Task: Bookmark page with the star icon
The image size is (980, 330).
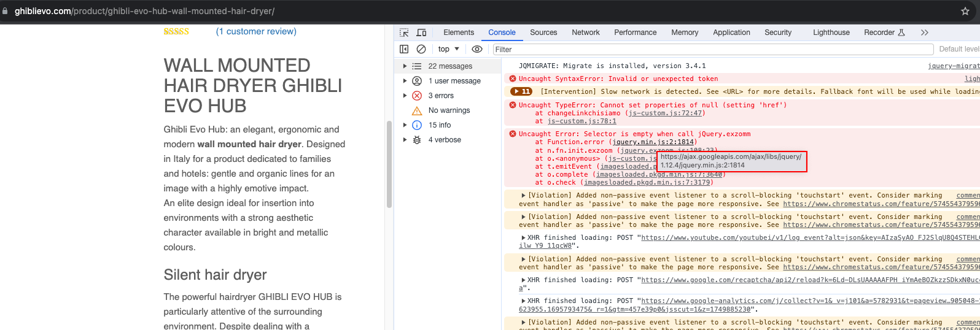Action: (x=965, y=11)
